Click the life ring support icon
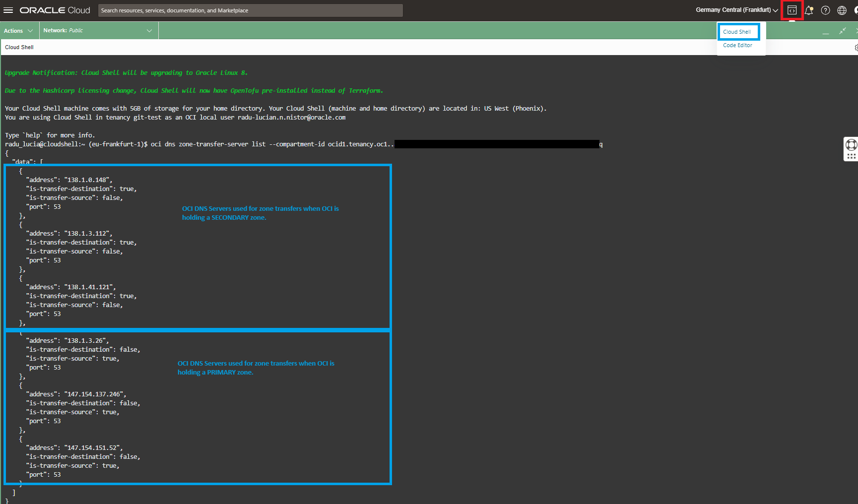 coord(851,145)
